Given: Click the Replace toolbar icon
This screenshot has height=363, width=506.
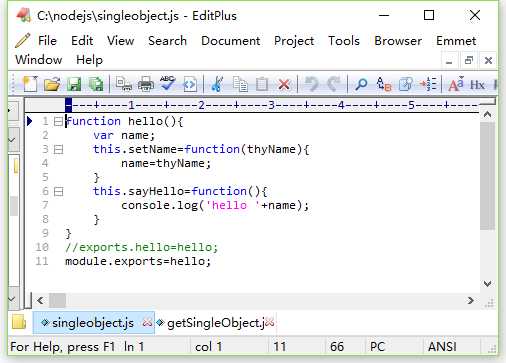Looking at the screenshot, I should pos(383,84).
